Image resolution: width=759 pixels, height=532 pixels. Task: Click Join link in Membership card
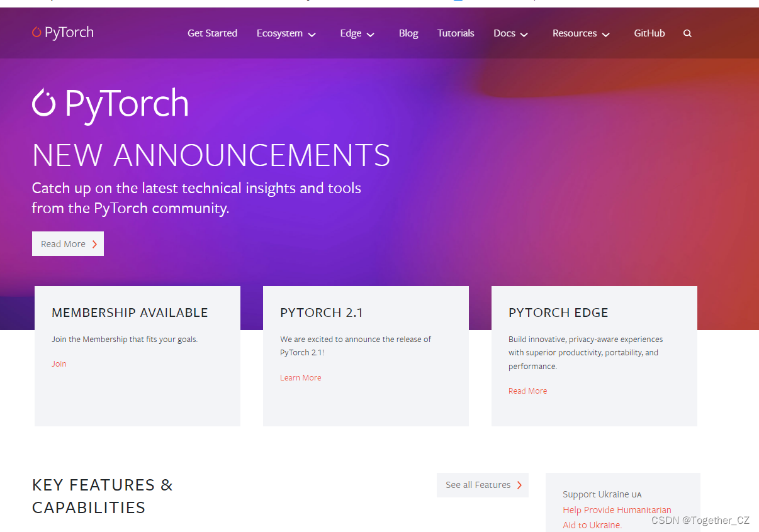tap(59, 364)
